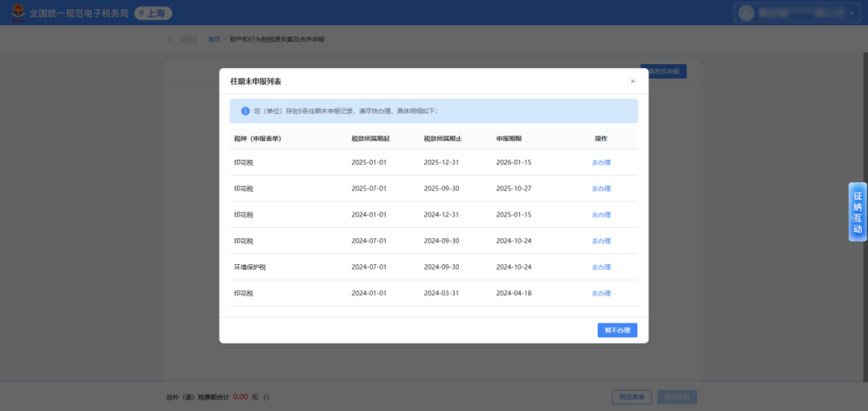The image size is (868, 411).
Task: Select the 环境保护税 tax type cell
Action: [x=250, y=267]
